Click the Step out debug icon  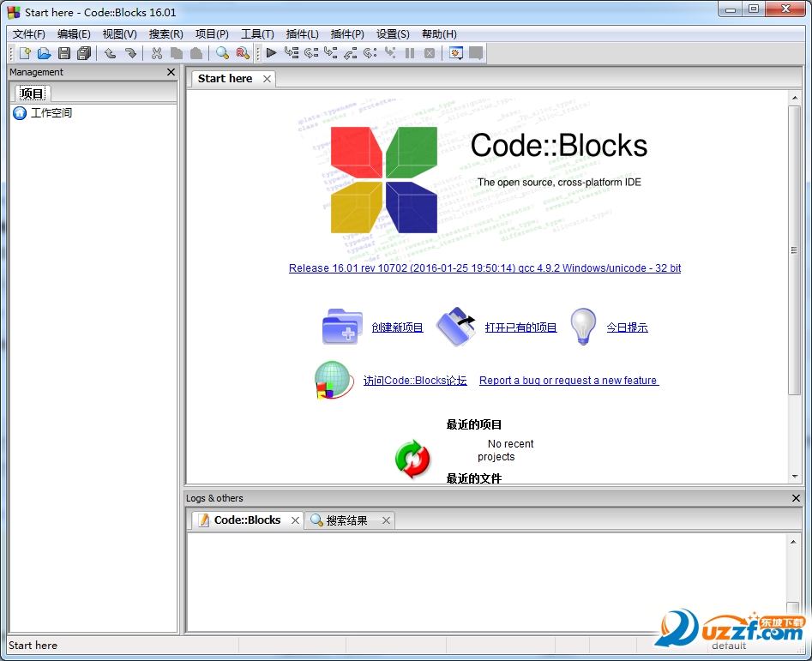pyautogui.click(x=350, y=52)
